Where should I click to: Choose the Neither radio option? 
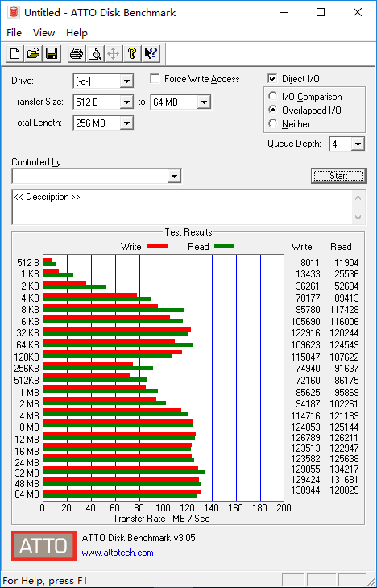point(273,123)
